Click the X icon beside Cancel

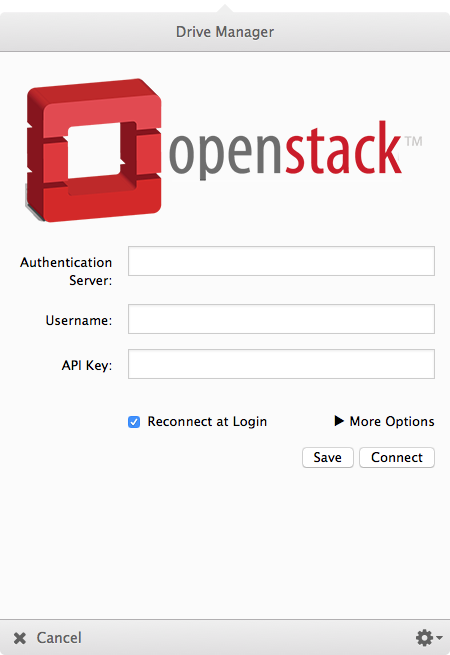tap(20, 638)
